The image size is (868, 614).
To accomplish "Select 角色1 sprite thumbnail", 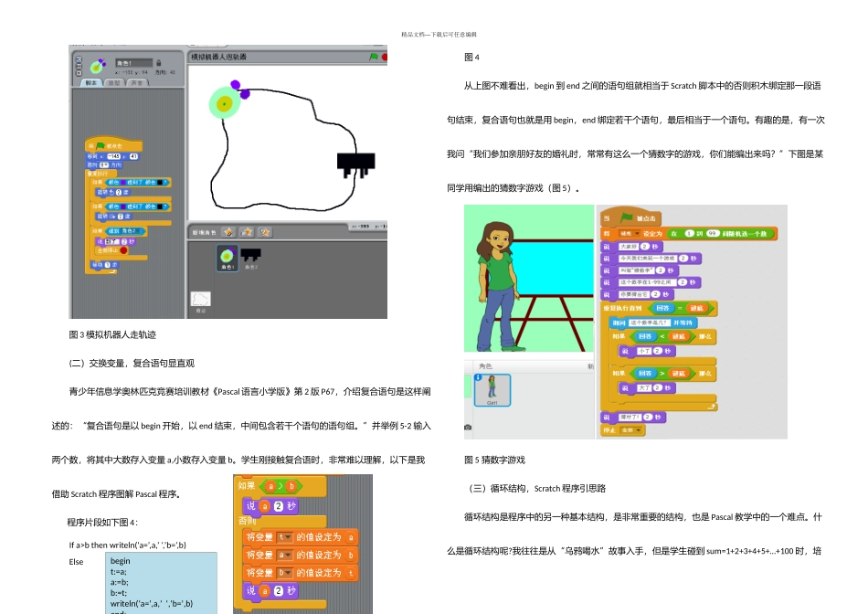I will 227,258.
